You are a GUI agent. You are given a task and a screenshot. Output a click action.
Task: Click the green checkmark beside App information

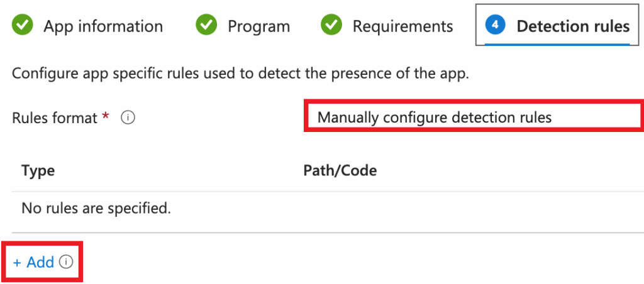(x=23, y=26)
